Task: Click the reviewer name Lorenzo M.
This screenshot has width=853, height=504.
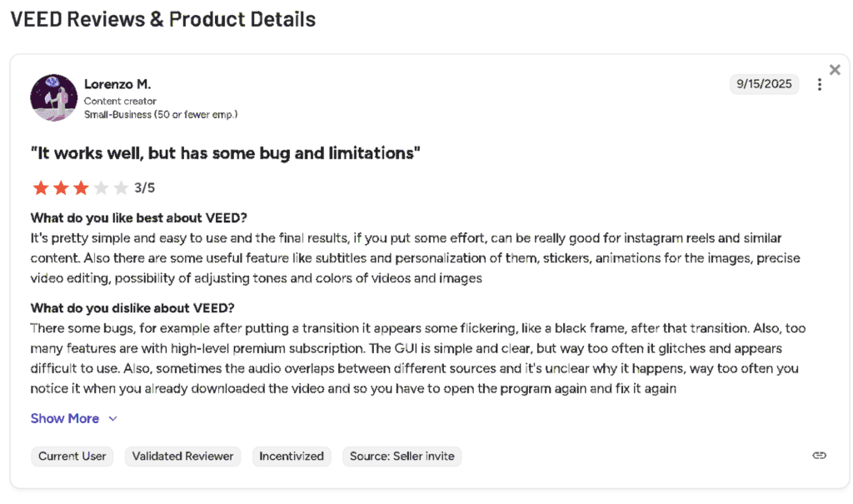Action: pos(118,83)
